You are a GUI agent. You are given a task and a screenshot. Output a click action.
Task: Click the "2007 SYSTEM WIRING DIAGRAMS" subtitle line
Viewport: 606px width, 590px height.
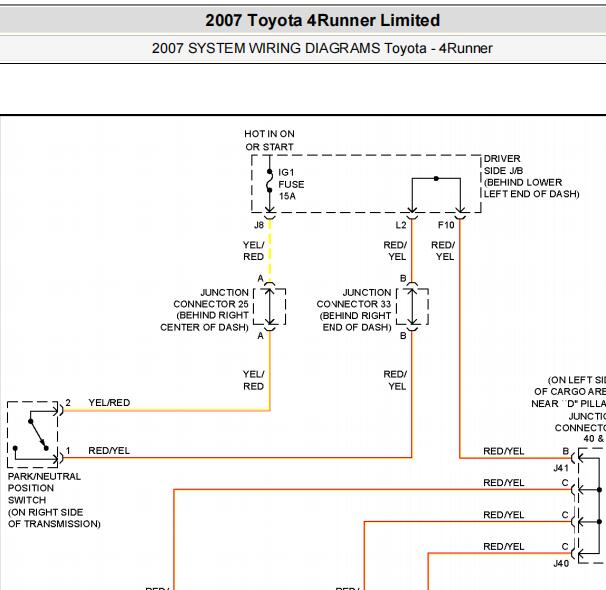[322, 48]
